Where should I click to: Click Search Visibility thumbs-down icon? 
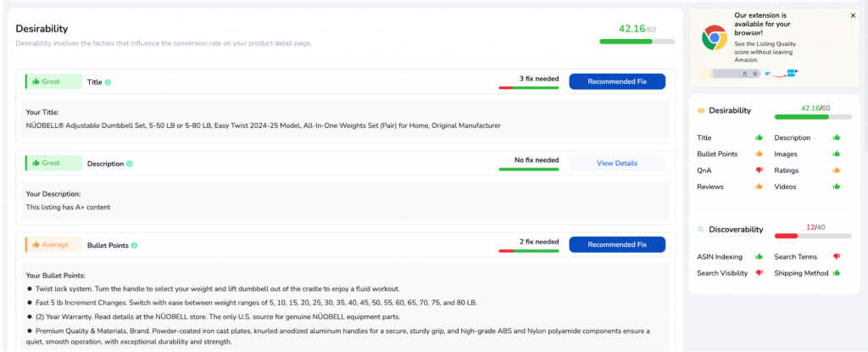click(x=759, y=273)
